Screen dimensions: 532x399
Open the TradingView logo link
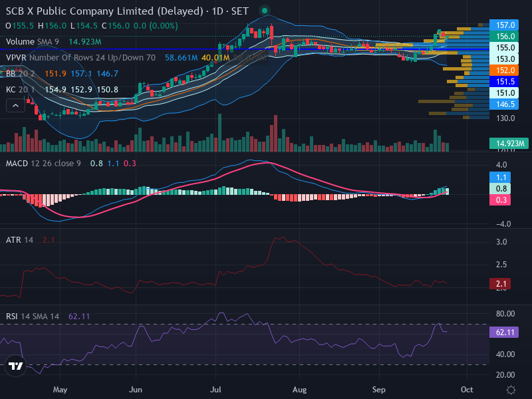click(15, 366)
